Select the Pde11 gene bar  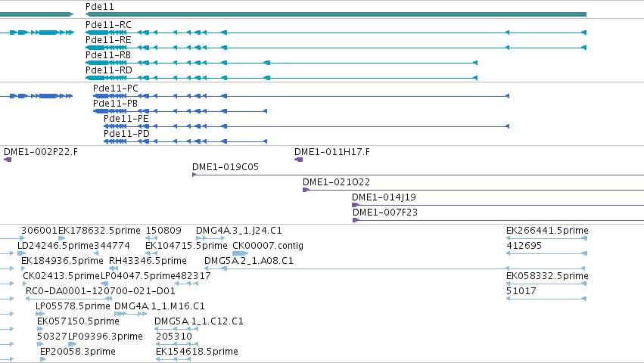click(x=335, y=14)
